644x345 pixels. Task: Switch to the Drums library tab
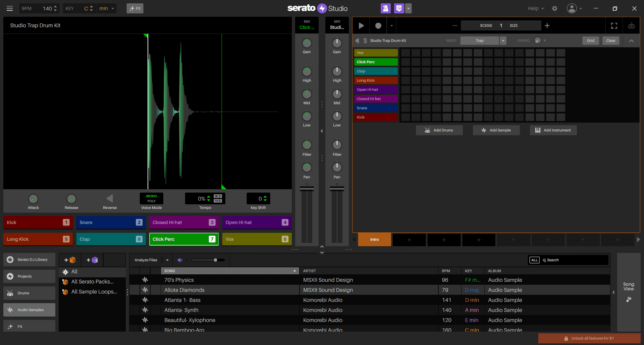coord(29,293)
